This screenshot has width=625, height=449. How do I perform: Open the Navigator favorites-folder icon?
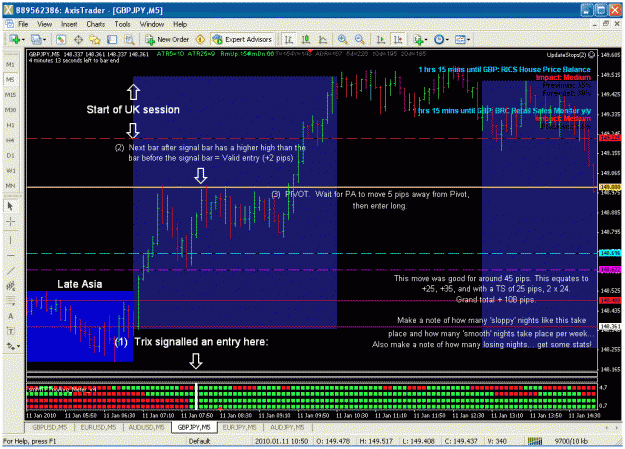[95, 39]
